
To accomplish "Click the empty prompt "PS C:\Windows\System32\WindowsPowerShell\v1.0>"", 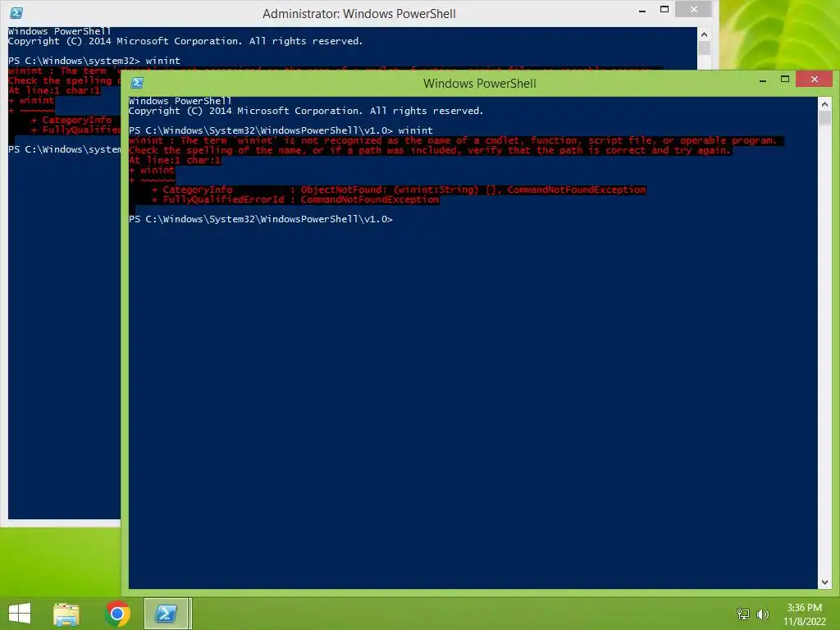I will point(260,219).
